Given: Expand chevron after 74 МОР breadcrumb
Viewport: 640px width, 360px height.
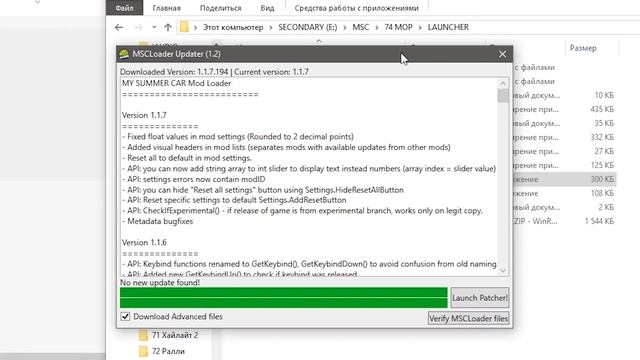Looking at the screenshot, I should point(420,27).
